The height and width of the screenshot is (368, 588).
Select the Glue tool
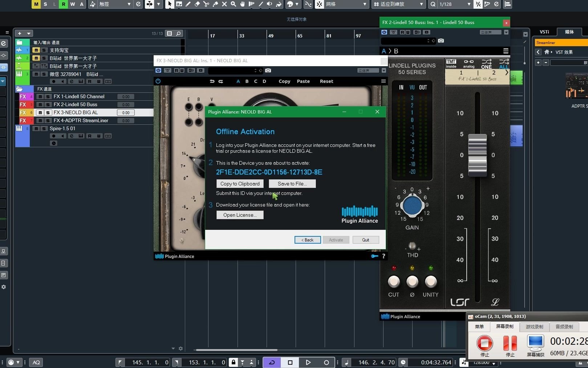(x=215, y=4)
